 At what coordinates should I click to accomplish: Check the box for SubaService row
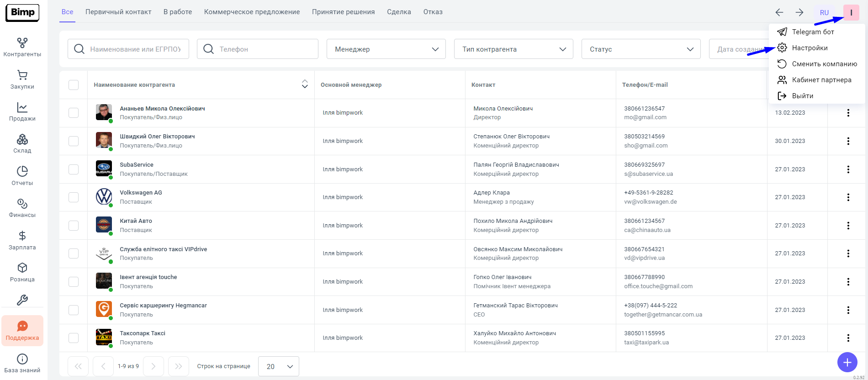coord(74,169)
